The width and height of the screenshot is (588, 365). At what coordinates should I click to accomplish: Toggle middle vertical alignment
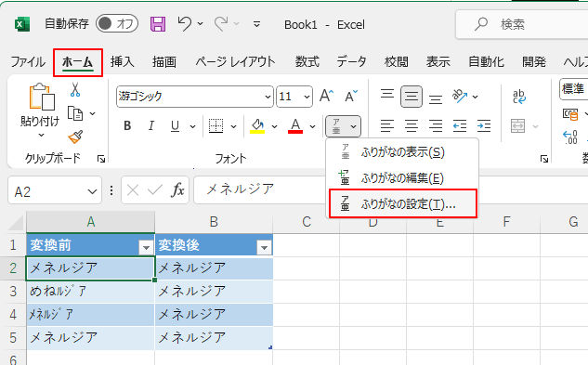pos(412,97)
